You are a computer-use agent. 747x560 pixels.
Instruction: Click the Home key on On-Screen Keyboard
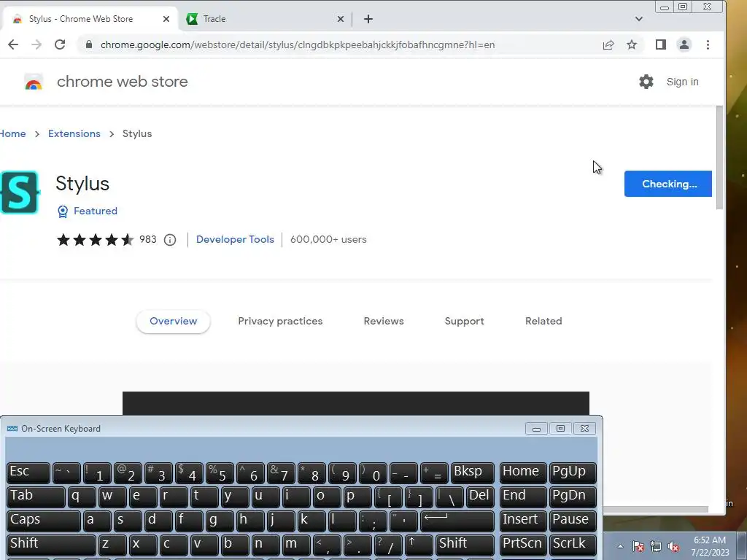522,472
